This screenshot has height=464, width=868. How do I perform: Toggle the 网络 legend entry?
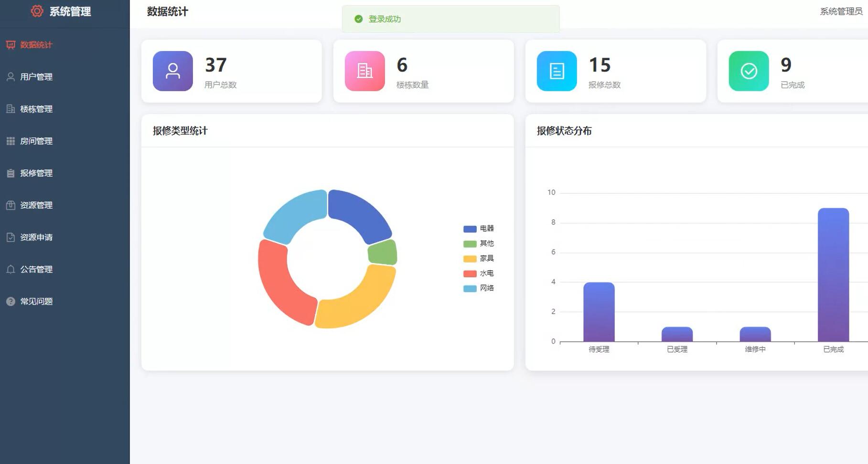(x=479, y=288)
